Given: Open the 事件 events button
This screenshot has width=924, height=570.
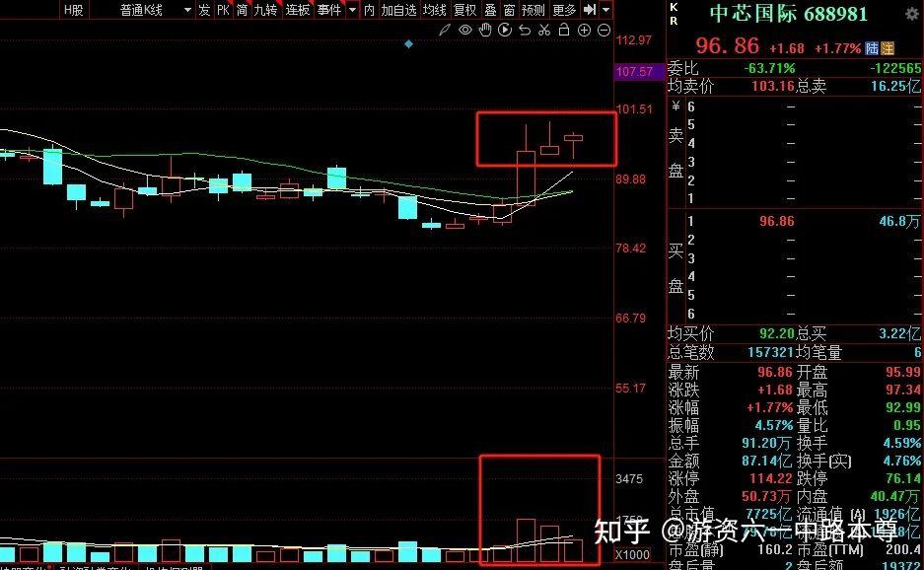Looking at the screenshot, I should (329, 10).
